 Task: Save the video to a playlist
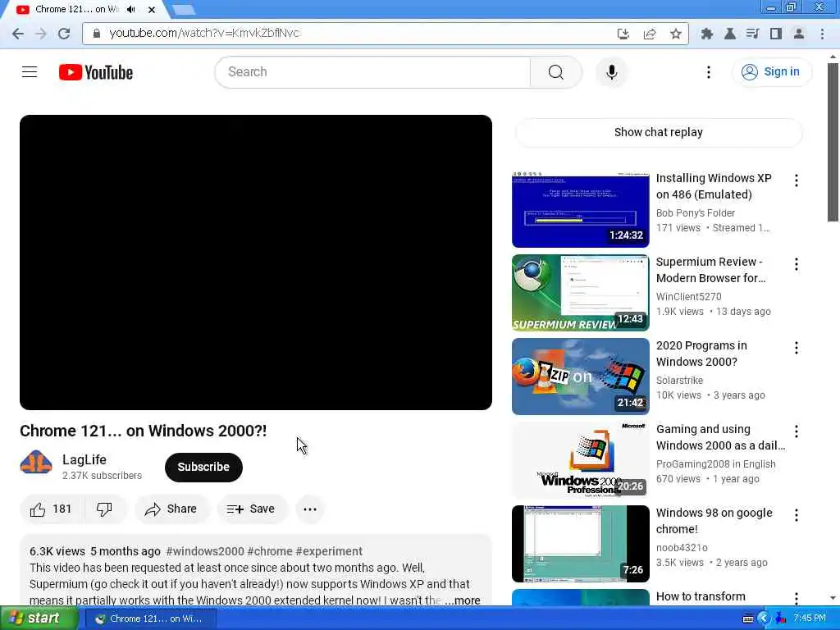pyautogui.click(x=251, y=509)
